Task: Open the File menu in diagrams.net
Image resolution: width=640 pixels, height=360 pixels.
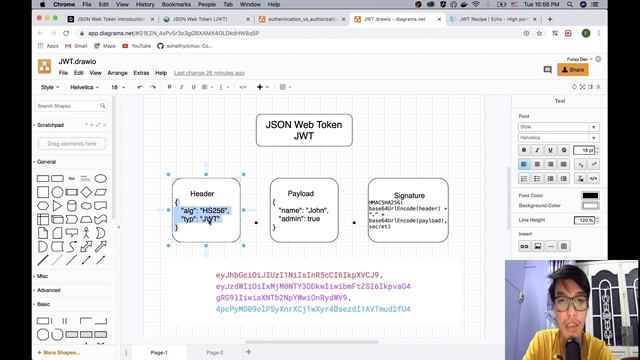Action: [x=63, y=73]
